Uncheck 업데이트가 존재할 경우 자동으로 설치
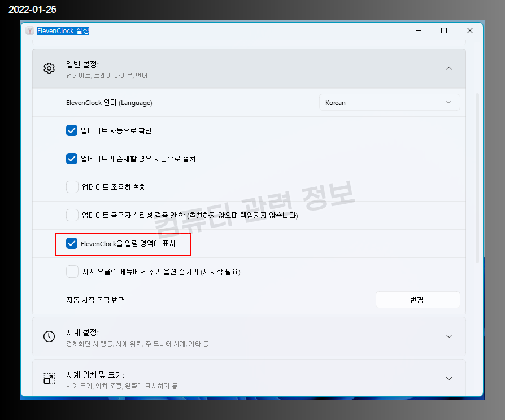Viewport: 505px width, 420px height. (72, 159)
